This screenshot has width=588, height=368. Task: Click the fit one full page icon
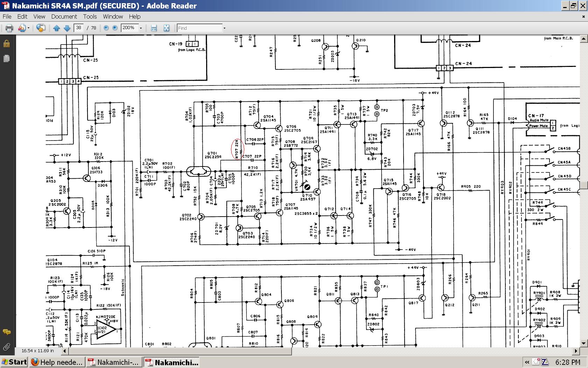(x=166, y=28)
